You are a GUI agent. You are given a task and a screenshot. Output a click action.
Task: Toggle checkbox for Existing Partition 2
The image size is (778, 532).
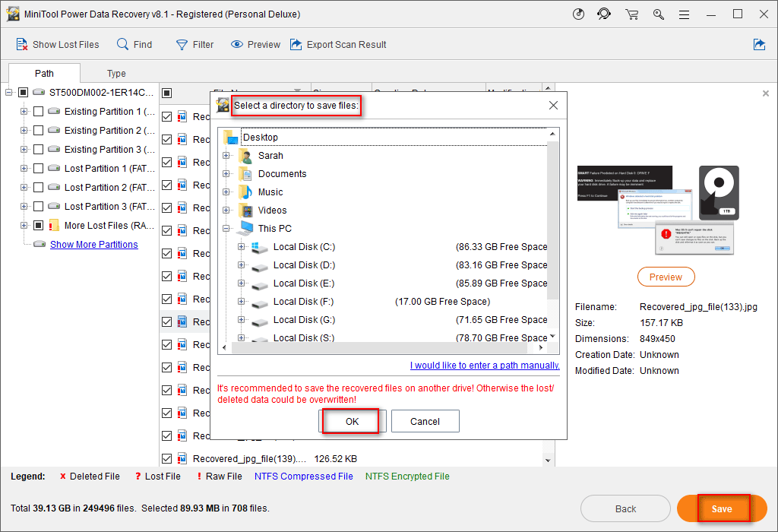click(x=38, y=131)
